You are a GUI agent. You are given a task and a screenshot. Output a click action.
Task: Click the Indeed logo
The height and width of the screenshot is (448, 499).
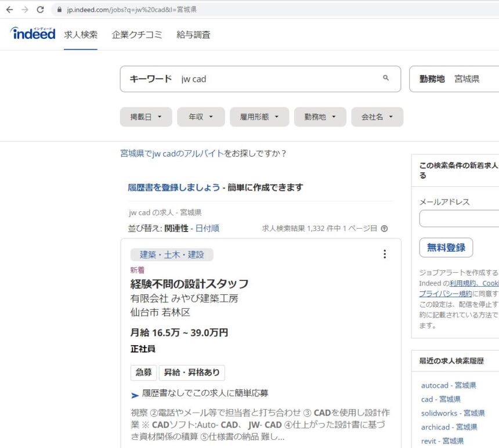click(x=32, y=34)
